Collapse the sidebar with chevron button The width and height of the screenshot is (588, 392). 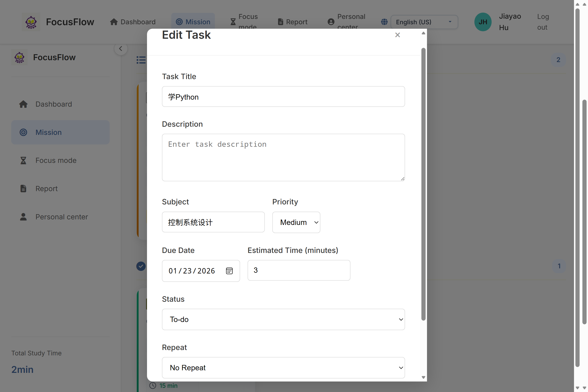click(x=121, y=49)
